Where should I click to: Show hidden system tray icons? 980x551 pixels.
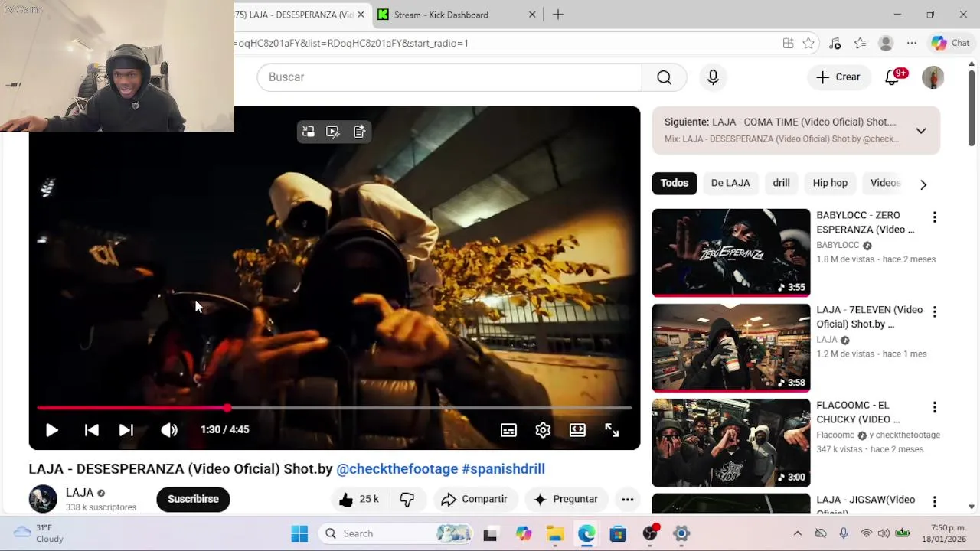tap(797, 533)
